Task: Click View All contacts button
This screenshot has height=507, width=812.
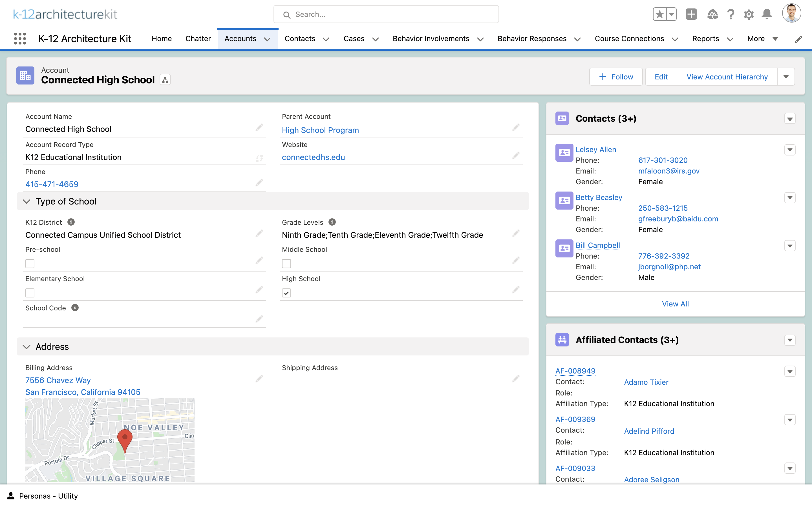Action: (675, 304)
